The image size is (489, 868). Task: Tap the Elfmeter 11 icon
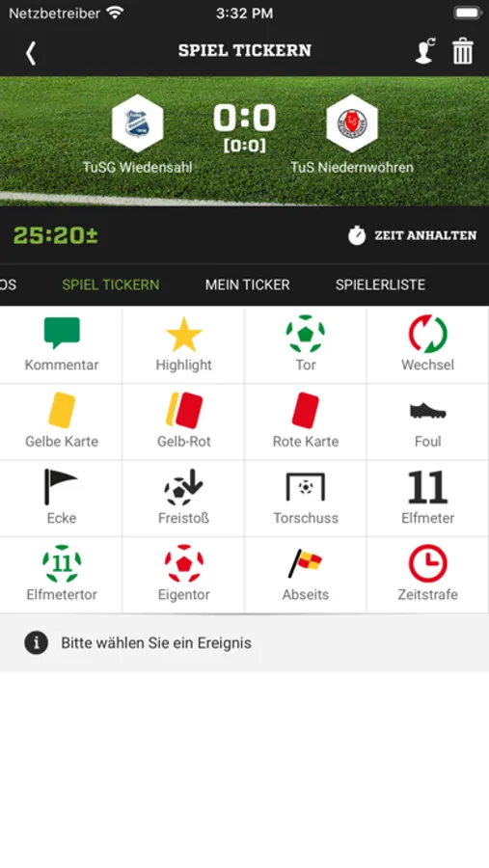427,498
